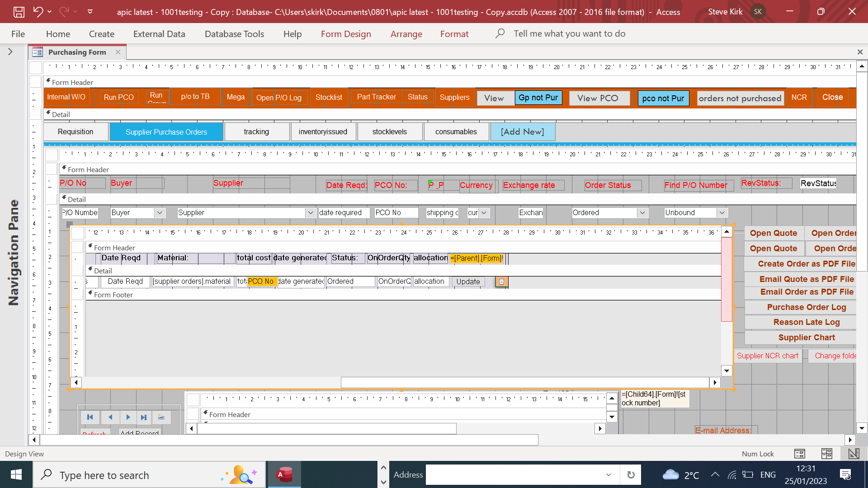Click the Tell me search magnifier icon
The width and height of the screenshot is (868, 488).
[x=500, y=33]
